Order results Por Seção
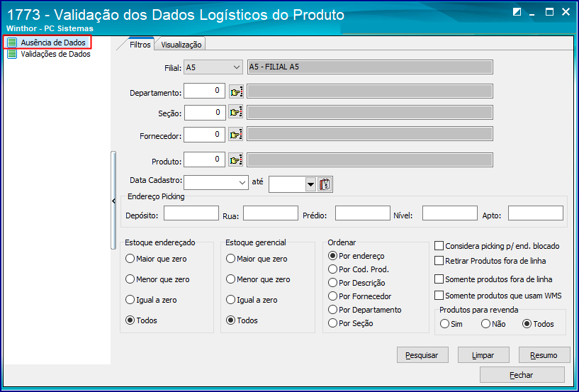Screen dimensions: 579x392 tap(332, 323)
